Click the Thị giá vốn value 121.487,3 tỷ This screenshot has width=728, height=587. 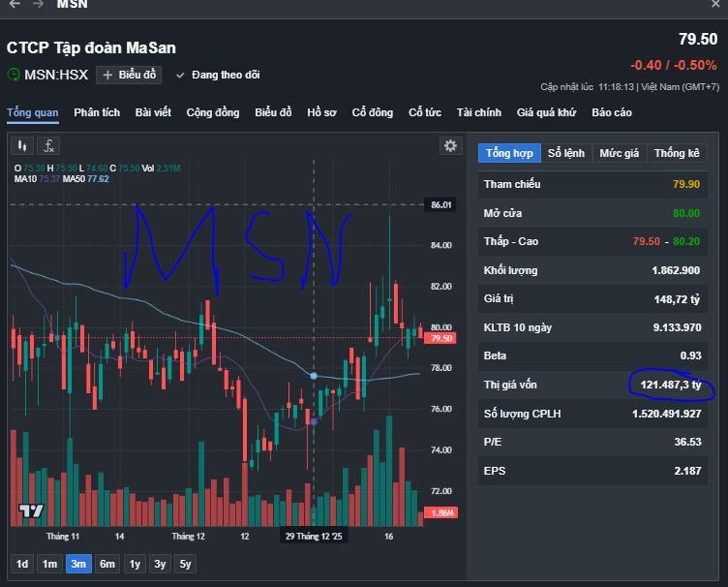pyautogui.click(x=671, y=385)
